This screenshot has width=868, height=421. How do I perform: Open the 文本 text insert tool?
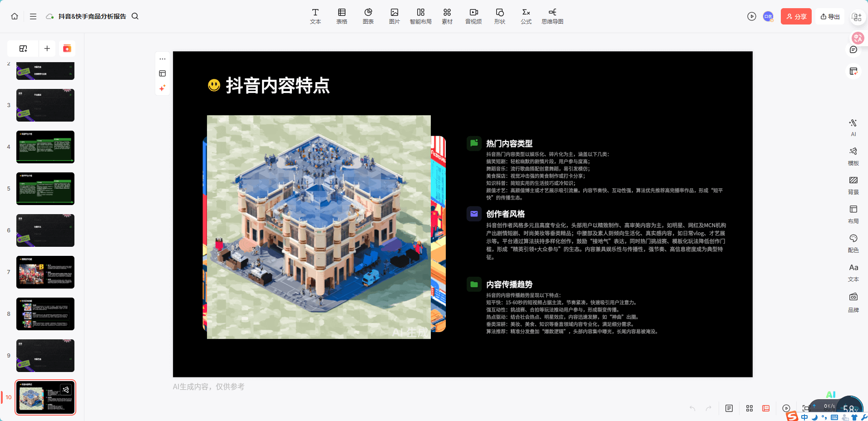tap(315, 16)
